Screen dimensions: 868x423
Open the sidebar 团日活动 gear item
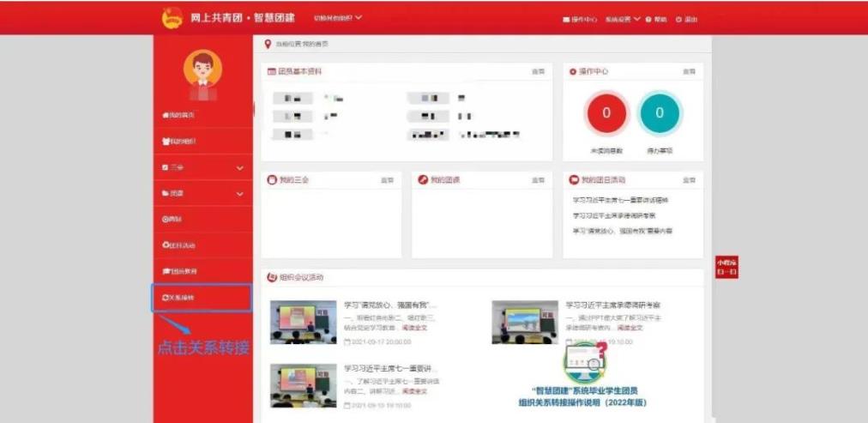(x=178, y=245)
